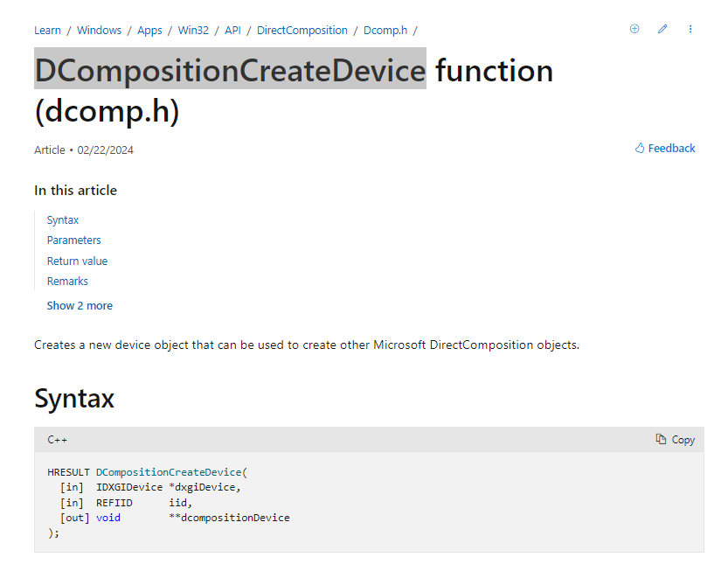Image resolution: width=728 pixels, height=585 pixels.
Task: Open the Learn breadcrumb link
Action: point(47,31)
